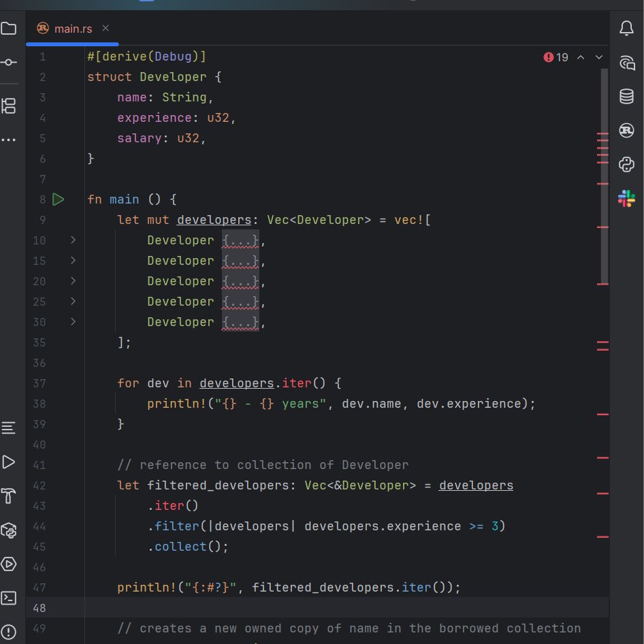
Task: Open the Build hammer tool window
Action: coord(9,496)
